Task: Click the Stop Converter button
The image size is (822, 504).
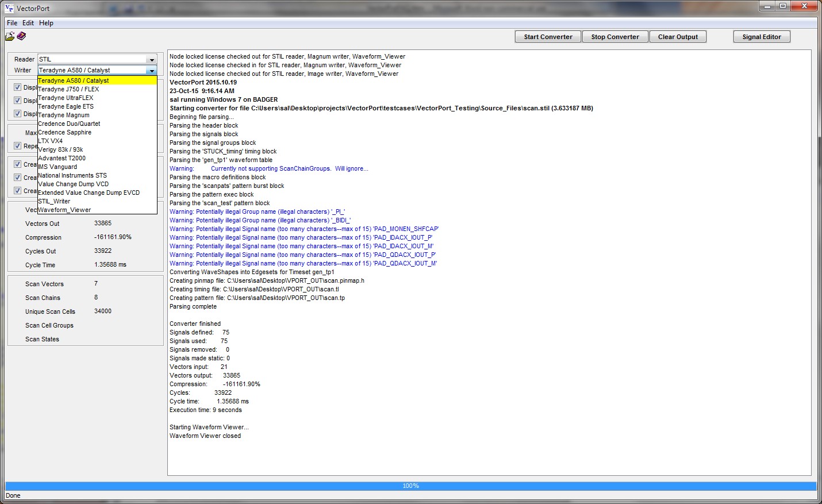Action: (x=614, y=37)
